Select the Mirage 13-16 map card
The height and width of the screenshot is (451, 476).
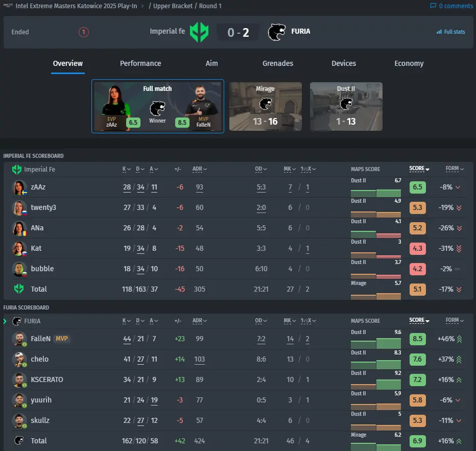pos(265,107)
